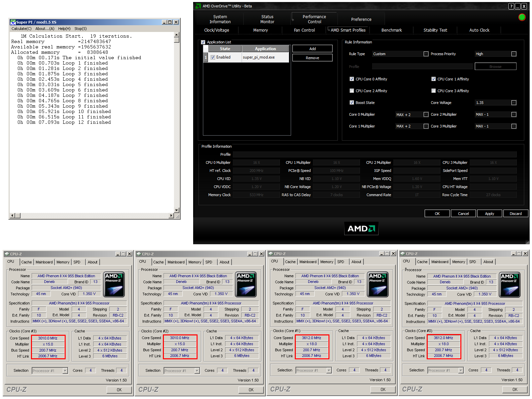This screenshot has height=399, width=532.
Task: Open Cache tab in Core #3 CPU-Z window
Action: (27, 262)
